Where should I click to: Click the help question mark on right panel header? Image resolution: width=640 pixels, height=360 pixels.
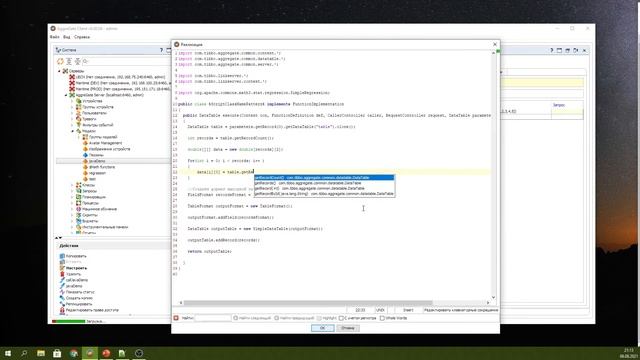click(551, 50)
